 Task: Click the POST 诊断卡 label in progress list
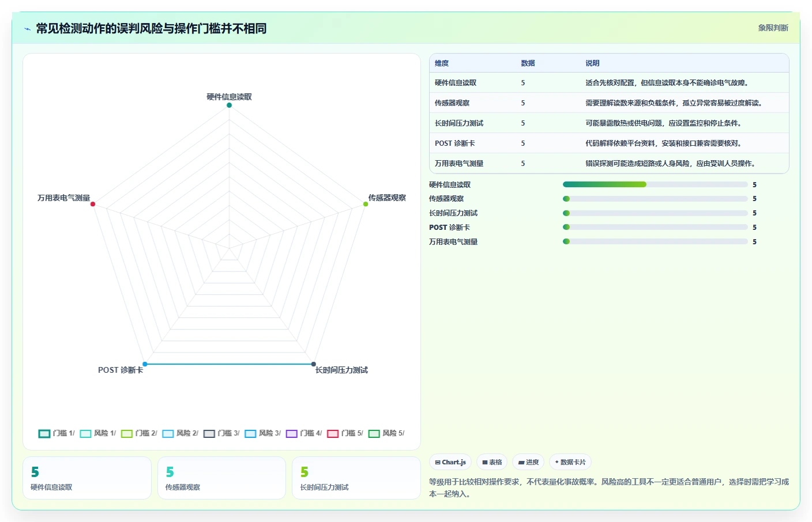coord(449,228)
